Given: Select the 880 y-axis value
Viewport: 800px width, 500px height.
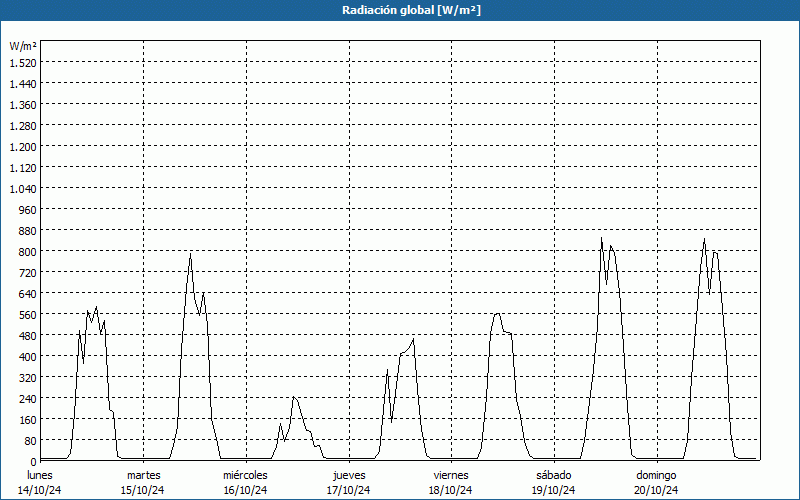Looking at the screenshot, I should click(28, 231).
